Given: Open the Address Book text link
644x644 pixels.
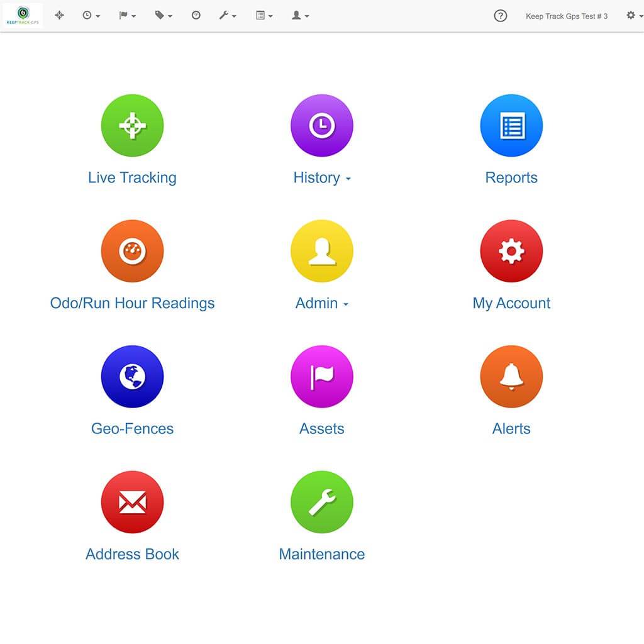Looking at the screenshot, I should tap(132, 555).
